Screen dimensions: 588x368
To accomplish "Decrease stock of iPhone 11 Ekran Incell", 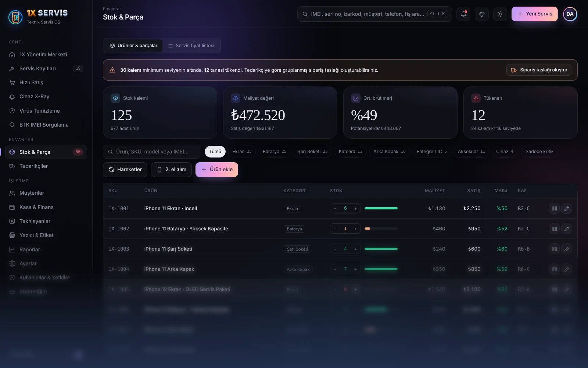I will pyautogui.click(x=335, y=208).
